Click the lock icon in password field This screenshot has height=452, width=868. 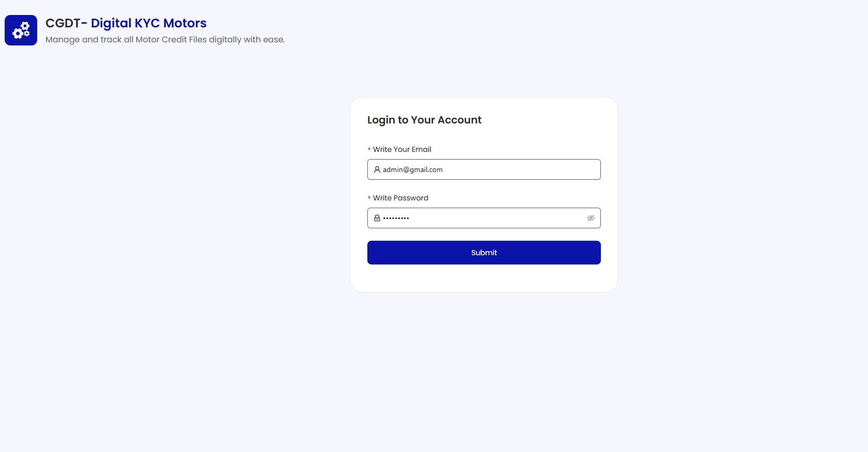click(x=377, y=218)
